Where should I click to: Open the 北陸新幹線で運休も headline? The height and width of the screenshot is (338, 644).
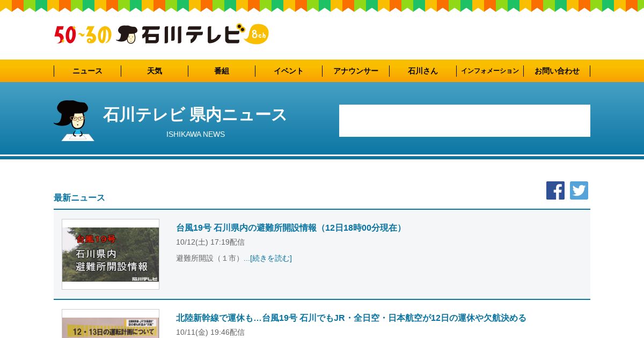pyautogui.click(x=351, y=318)
